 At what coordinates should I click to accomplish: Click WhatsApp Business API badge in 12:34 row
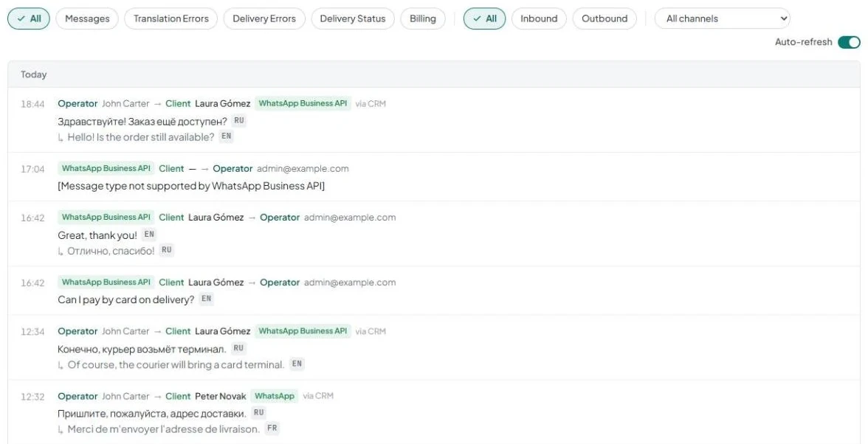click(303, 331)
